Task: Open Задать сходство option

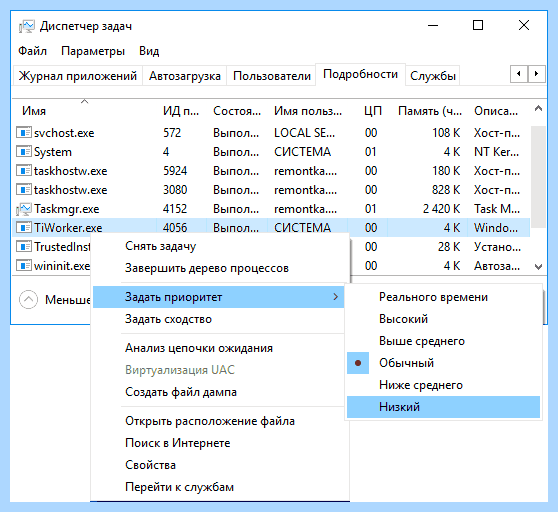Action: 219,319
